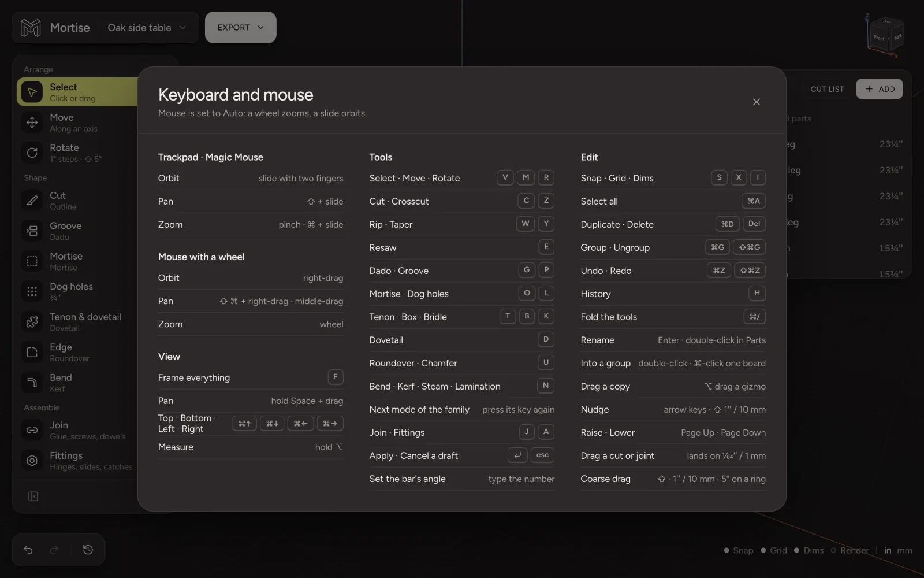Viewport: 924px width, 578px height.
Task: Click the V key shortcut badge
Action: point(505,177)
